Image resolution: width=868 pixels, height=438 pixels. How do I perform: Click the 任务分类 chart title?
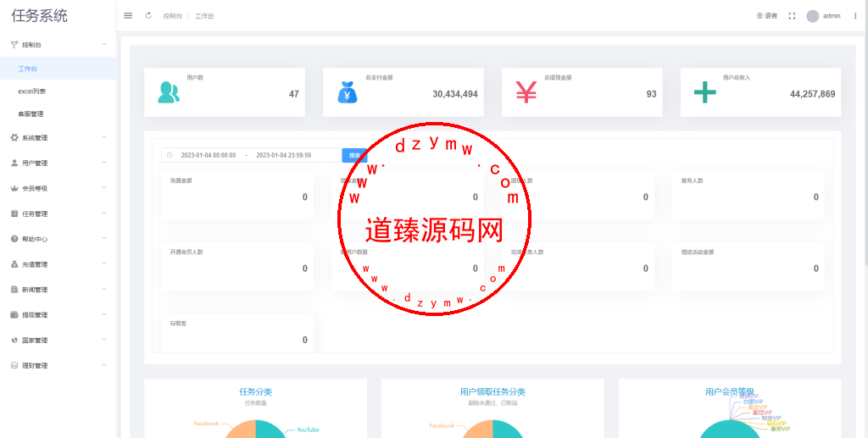[x=255, y=392]
